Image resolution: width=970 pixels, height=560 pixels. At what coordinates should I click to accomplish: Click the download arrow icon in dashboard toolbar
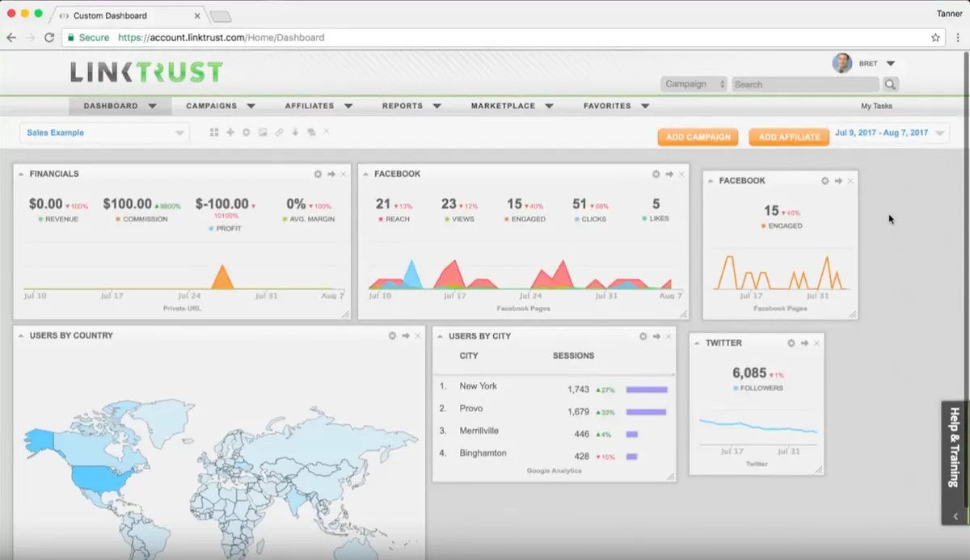pyautogui.click(x=295, y=133)
